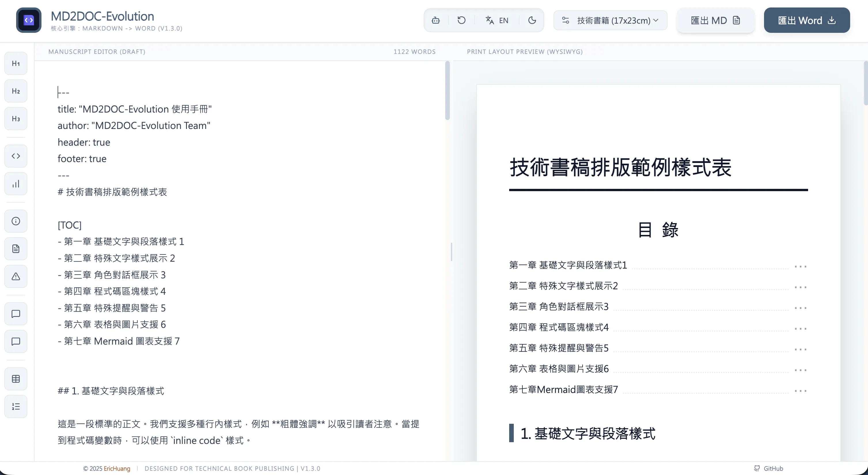
Task: Open the chart insertion tool
Action: 16,184
